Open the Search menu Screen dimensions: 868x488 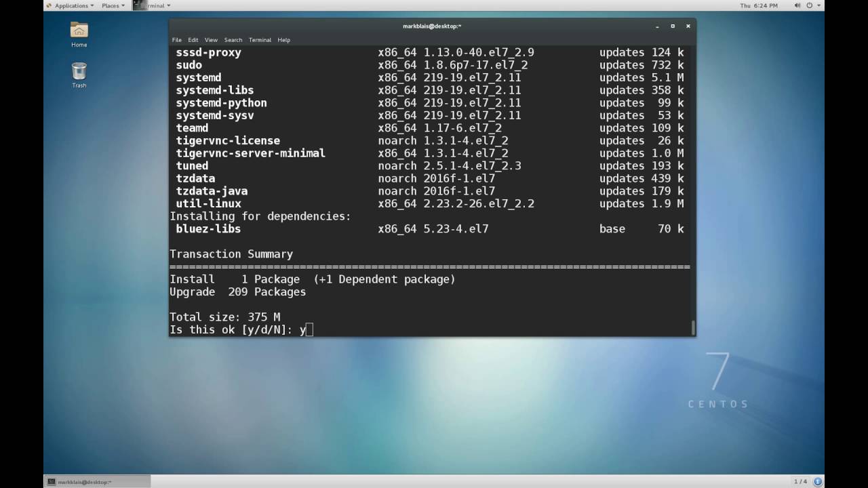[x=233, y=40]
